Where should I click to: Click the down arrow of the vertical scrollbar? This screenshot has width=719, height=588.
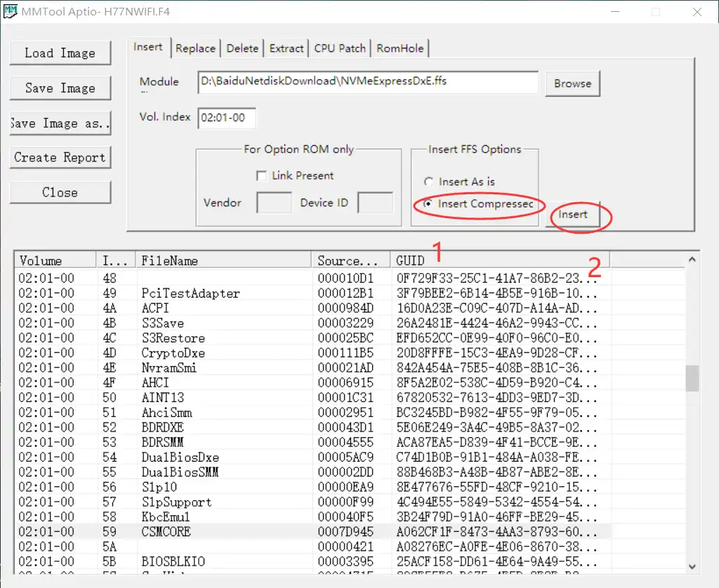coord(692,566)
